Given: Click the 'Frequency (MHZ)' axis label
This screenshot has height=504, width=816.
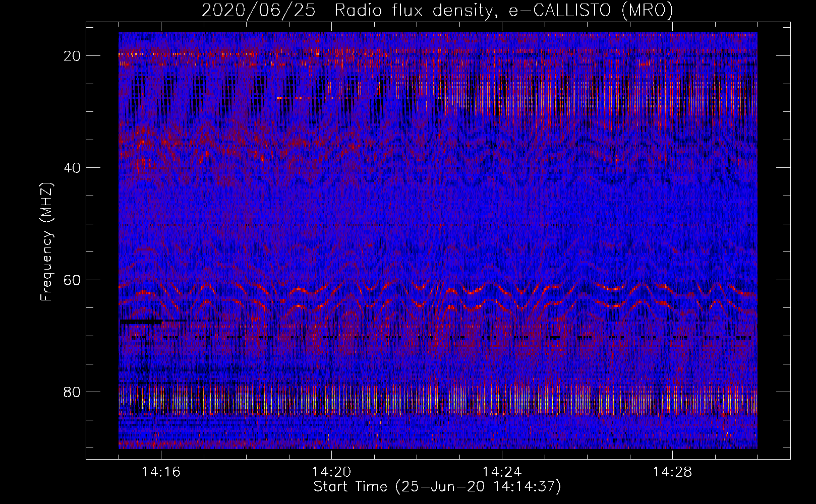Looking at the screenshot, I should [46, 242].
